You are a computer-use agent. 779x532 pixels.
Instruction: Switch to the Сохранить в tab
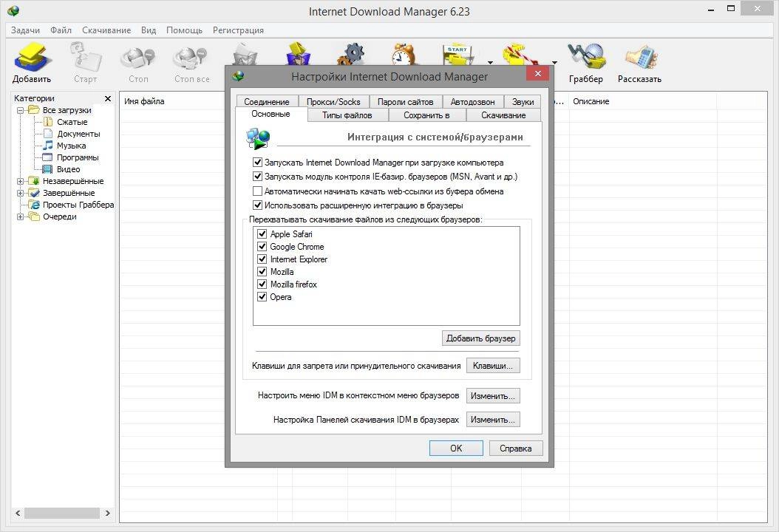click(x=426, y=115)
